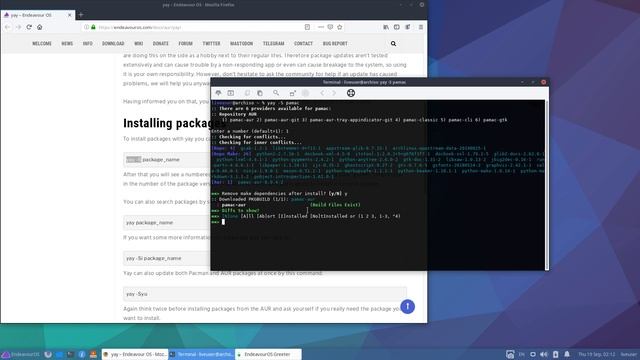
Task: Open WELCOME in site navigation
Action: [x=42, y=43]
